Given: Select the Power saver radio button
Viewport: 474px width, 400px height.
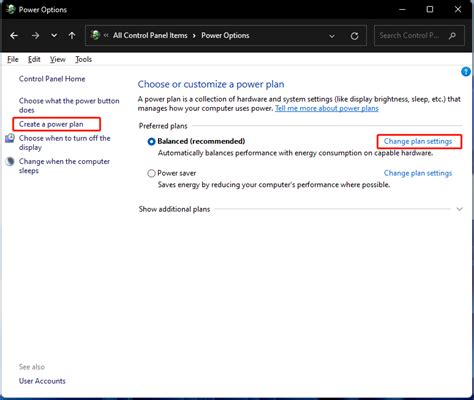Looking at the screenshot, I should [x=151, y=173].
